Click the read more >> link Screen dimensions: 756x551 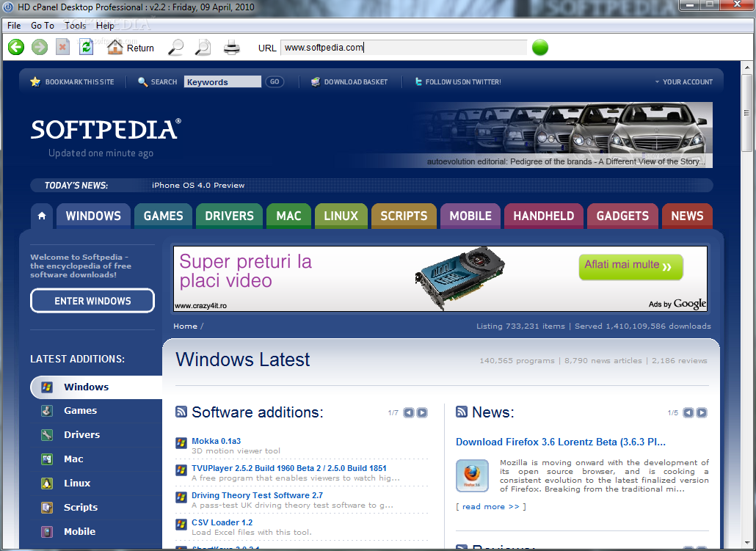pyautogui.click(x=490, y=507)
